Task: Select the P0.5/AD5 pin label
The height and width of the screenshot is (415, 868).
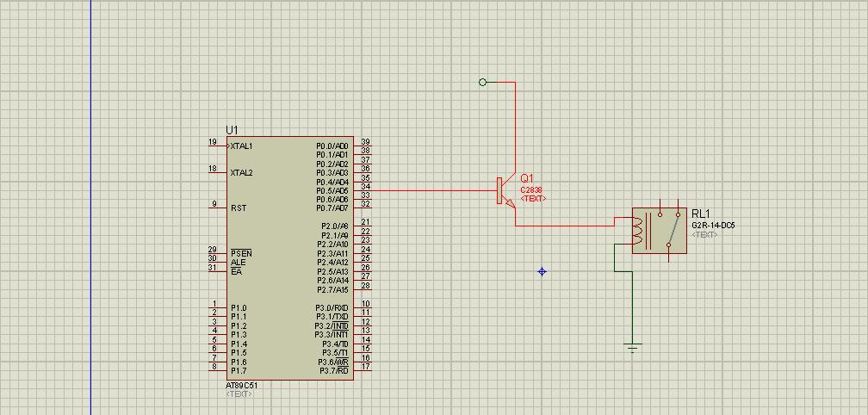Action: [x=332, y=191]
